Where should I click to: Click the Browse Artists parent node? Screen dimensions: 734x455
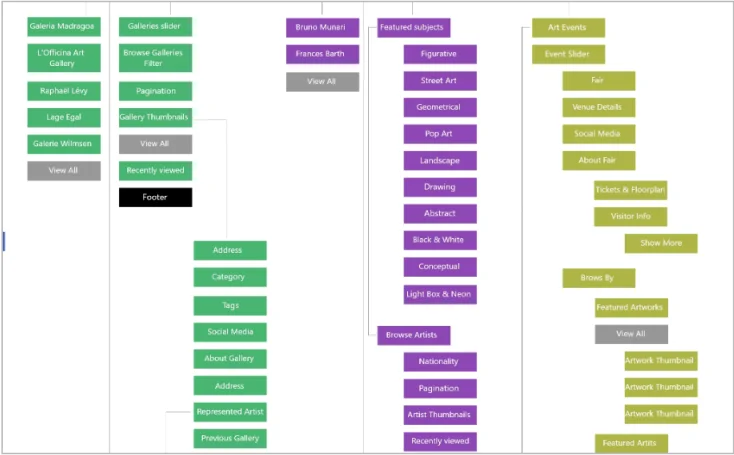tap(414, 335)
